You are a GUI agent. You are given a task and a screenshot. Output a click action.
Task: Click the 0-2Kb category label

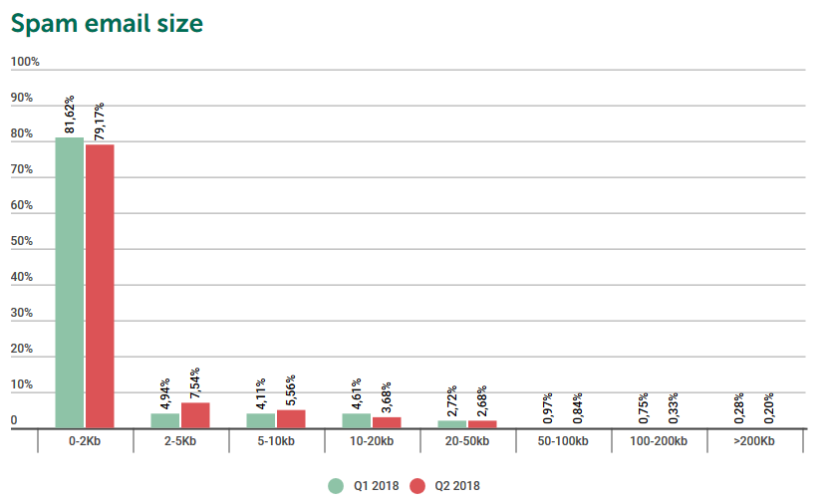pos(85,441)
